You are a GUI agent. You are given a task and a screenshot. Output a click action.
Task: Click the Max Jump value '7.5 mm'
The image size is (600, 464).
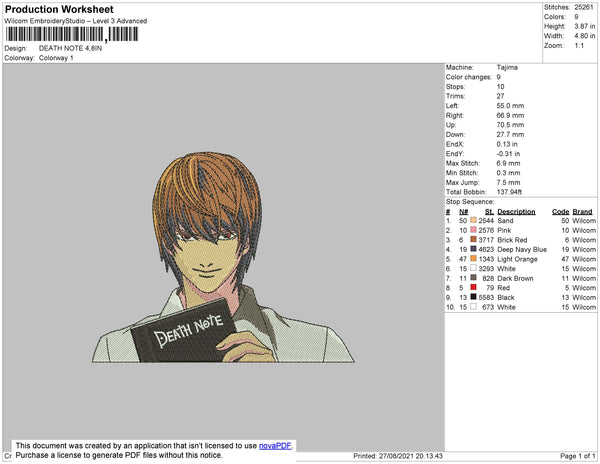point(508,182)
